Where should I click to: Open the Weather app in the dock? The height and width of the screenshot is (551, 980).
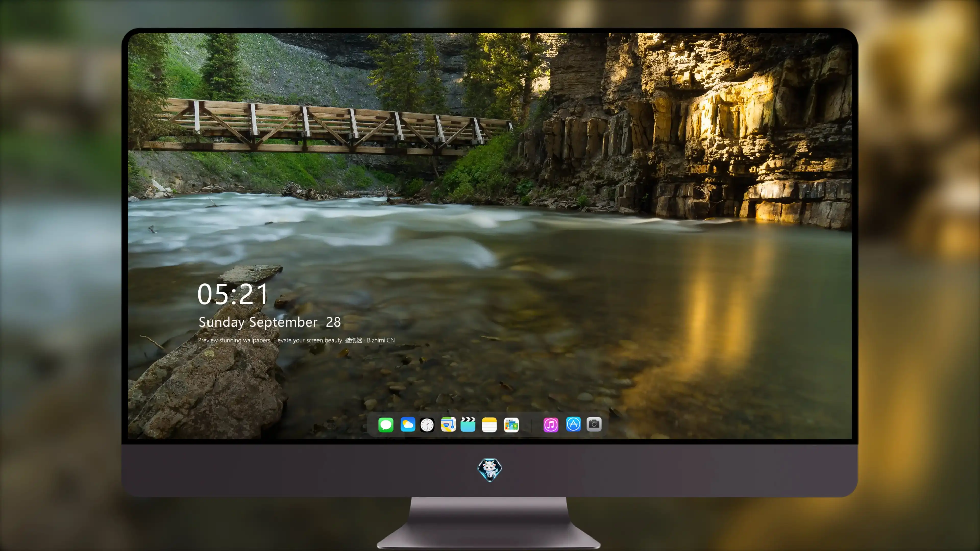408,424
